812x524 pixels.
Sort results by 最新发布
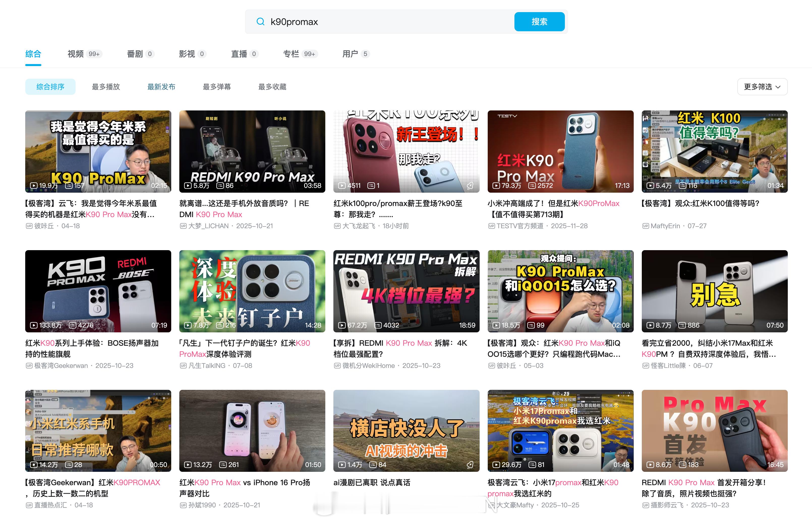point(161,87)
